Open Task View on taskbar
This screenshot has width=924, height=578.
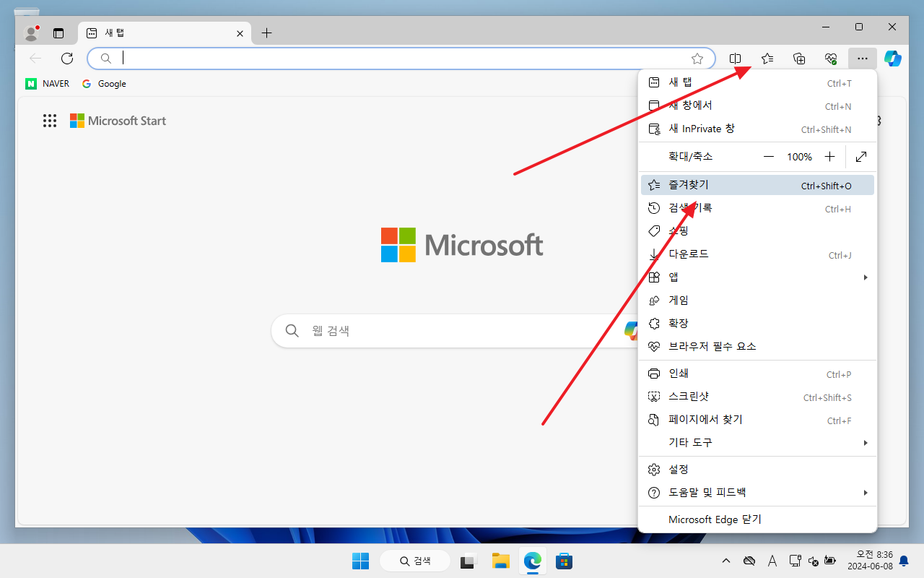click(469, 561)
